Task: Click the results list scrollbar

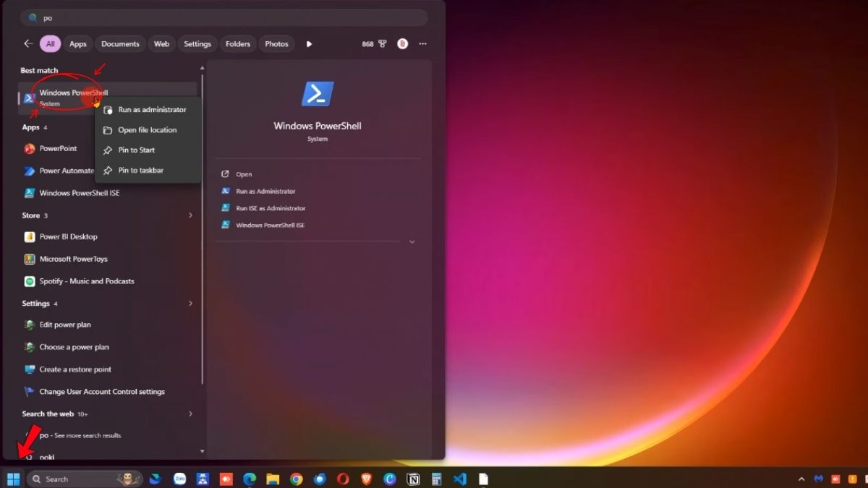Action: pos(203,228)
